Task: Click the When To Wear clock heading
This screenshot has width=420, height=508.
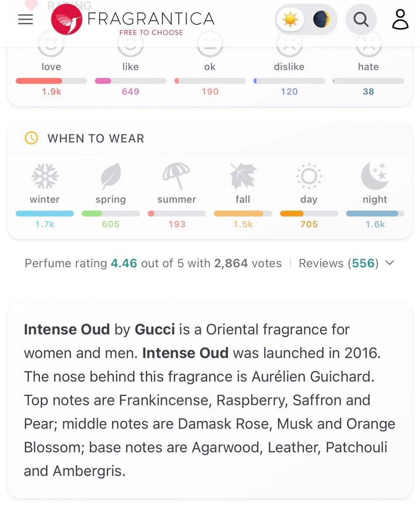Action: click(x=84, y=138)
